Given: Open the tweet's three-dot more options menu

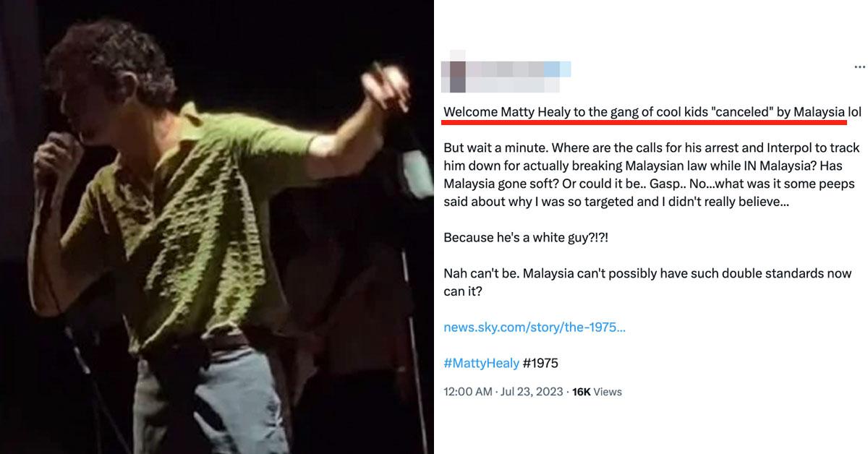Looking at the screenshot, I should [x=859, y=67].
